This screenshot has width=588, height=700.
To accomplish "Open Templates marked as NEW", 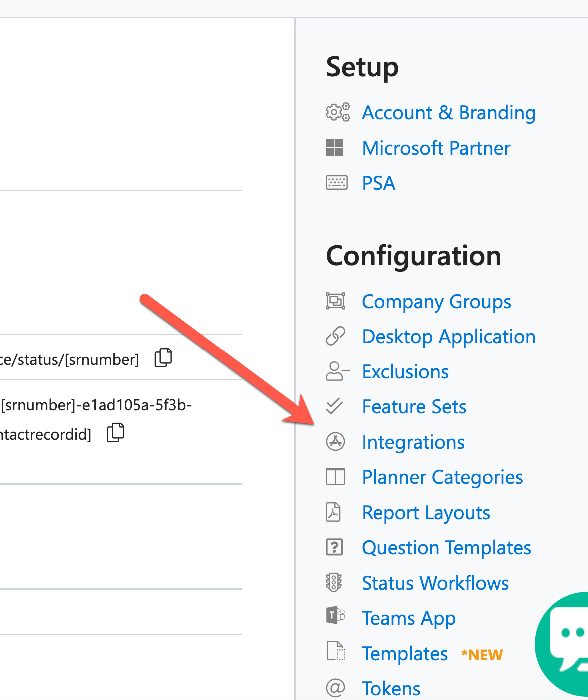I will [x=405, y=653].
